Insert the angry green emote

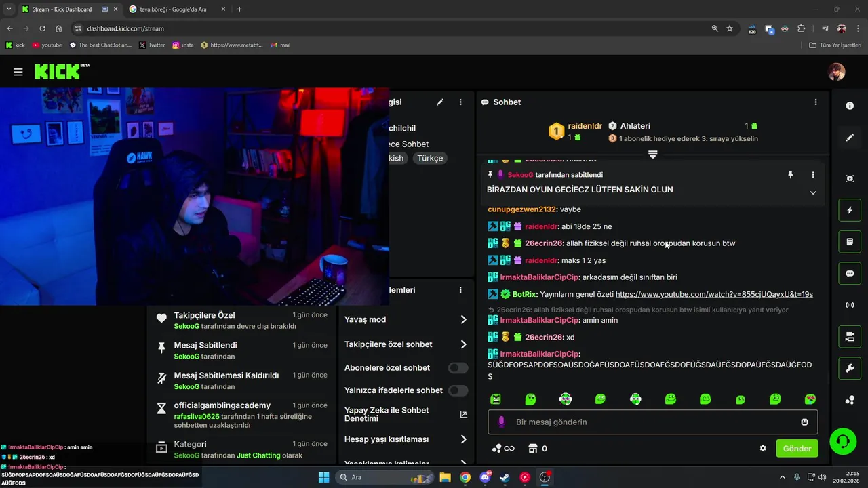tap(496, 399)
